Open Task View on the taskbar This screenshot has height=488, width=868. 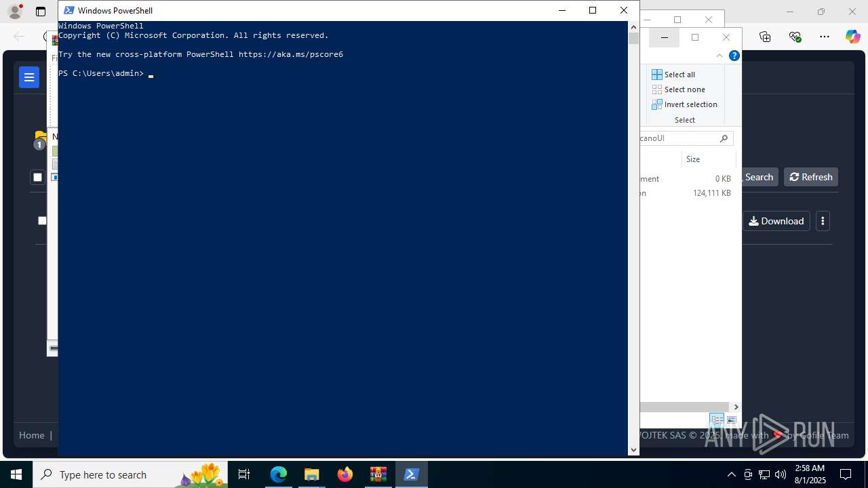pyautogui.click(x=244, y=474)
